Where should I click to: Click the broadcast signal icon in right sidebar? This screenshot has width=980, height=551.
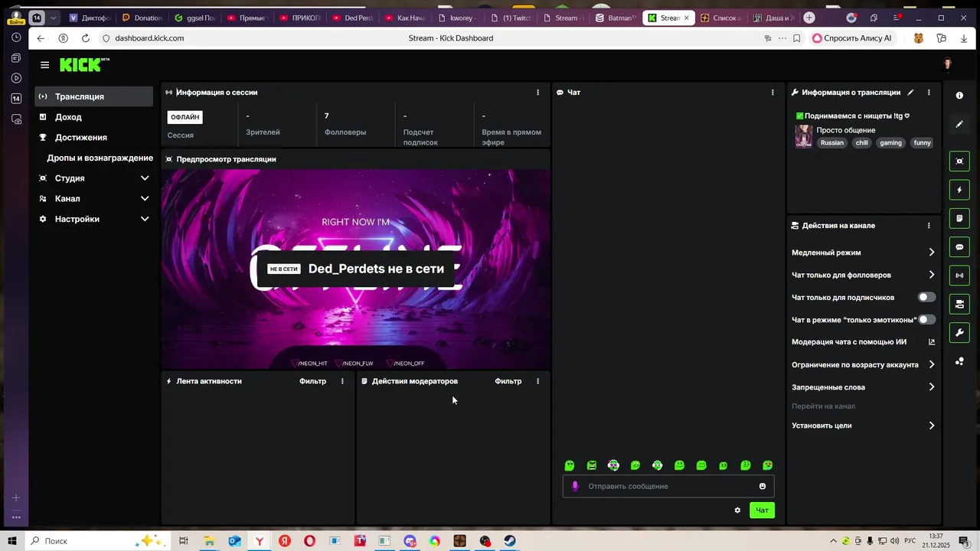coord(959,275)
